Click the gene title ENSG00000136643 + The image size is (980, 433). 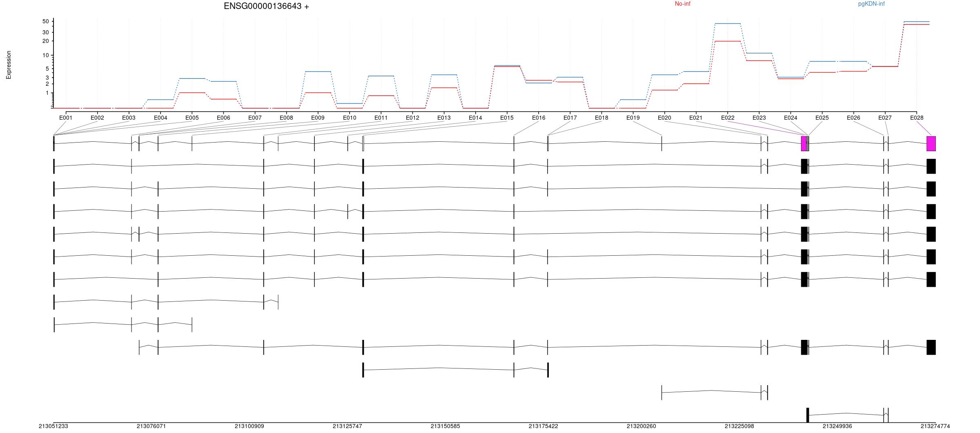coord(266,6)
